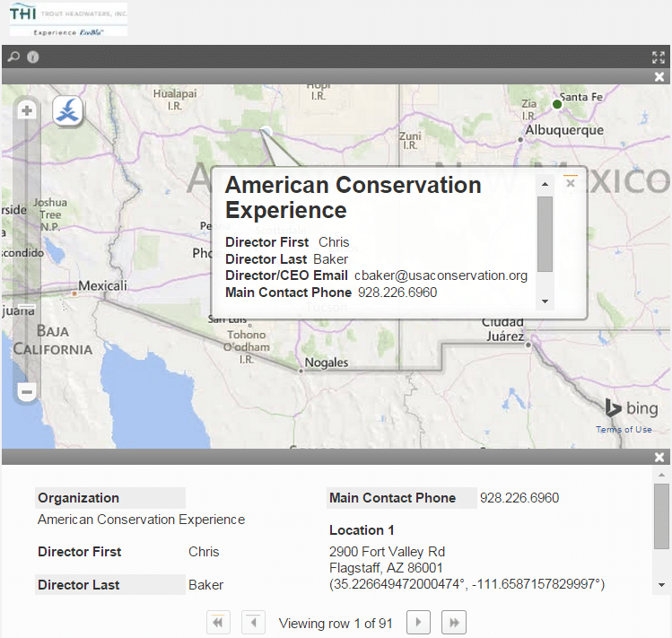Close the map panel with X
The image size is (672, 638).
click(x=659, y=77)
